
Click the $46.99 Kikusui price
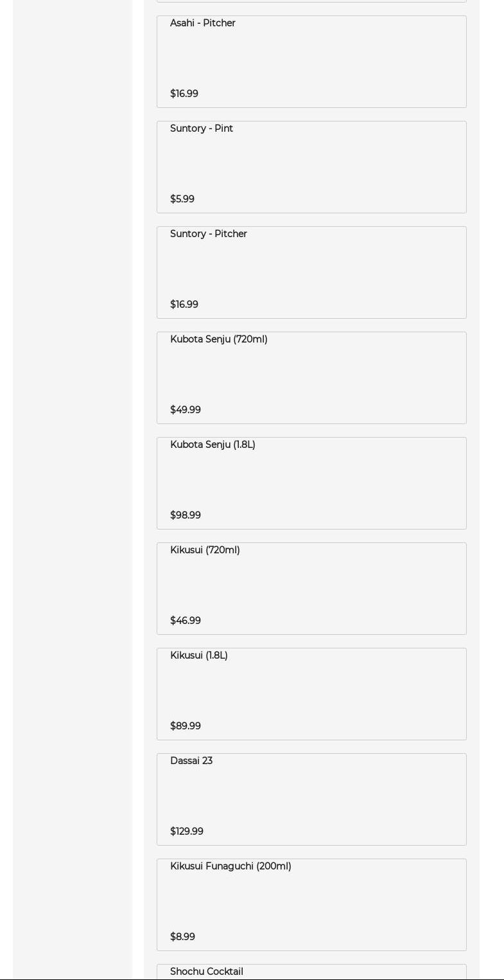(x=186, y=621)
